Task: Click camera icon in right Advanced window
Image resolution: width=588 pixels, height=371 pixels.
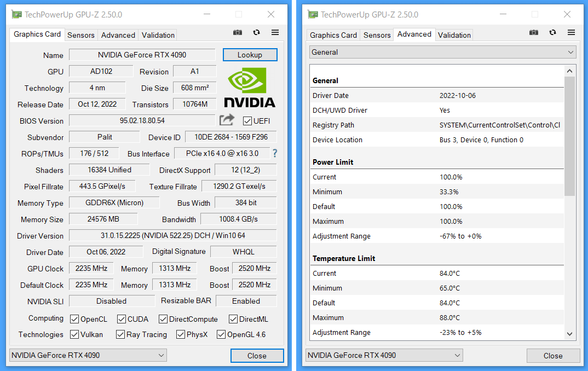Action: tap(534, 33)
